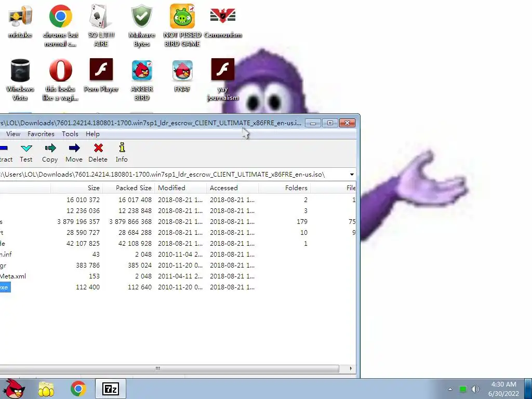This screenshot has height=399, width=532.
Task: Select the row with size 3 879 196 357
Action: click(178, 221)
